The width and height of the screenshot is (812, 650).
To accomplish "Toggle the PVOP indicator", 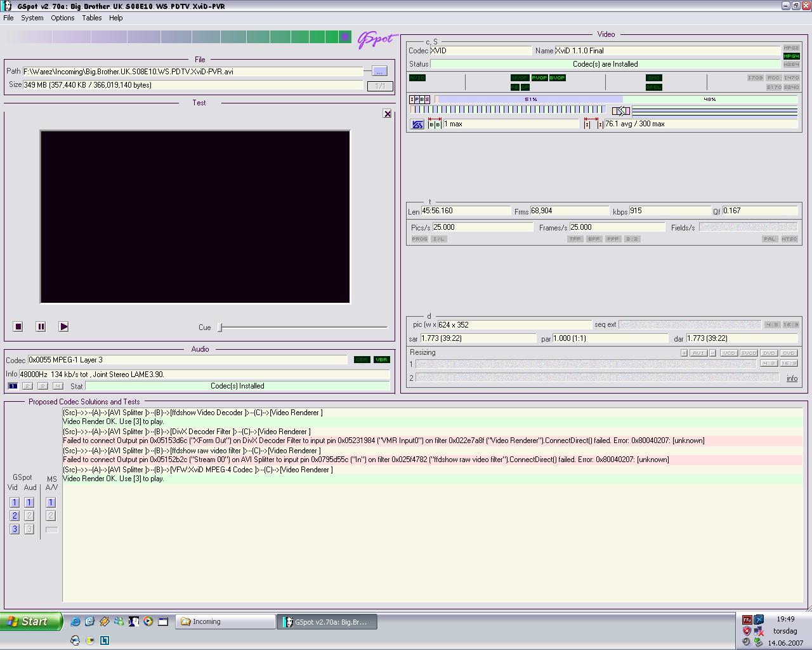I will pyautogui.click(x=539, y=77).
